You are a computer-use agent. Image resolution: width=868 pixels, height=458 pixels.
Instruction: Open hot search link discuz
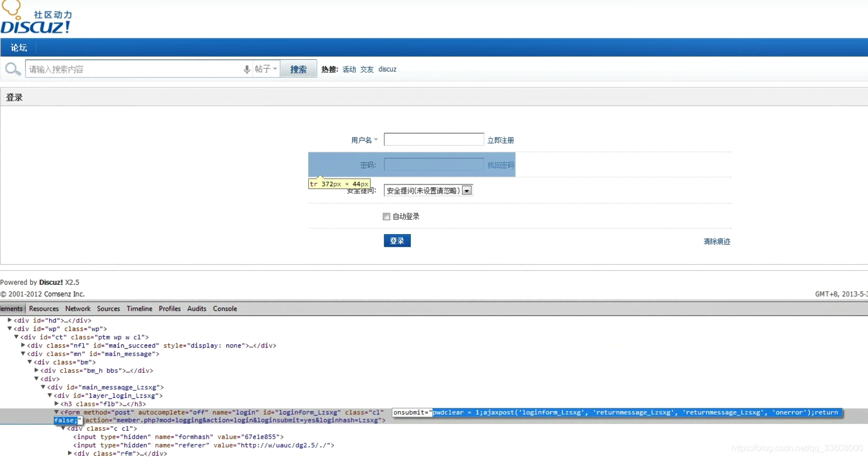click(388, 69)
